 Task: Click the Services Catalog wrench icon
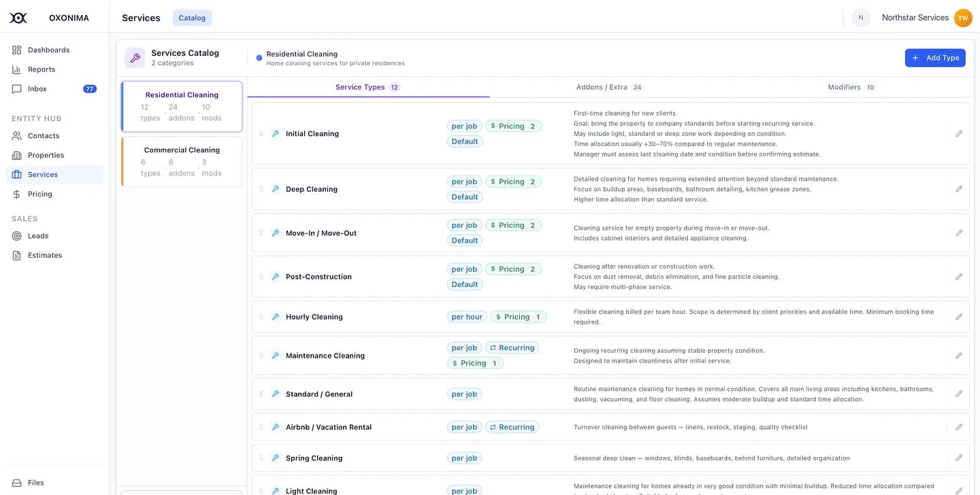[x=135, y=58]
